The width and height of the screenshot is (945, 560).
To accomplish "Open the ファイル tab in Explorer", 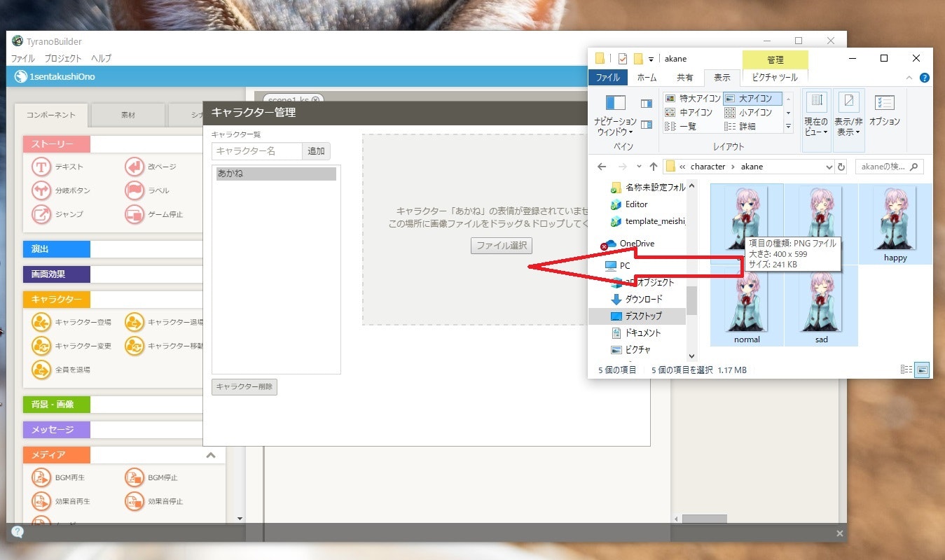I will tap(607, 77).
